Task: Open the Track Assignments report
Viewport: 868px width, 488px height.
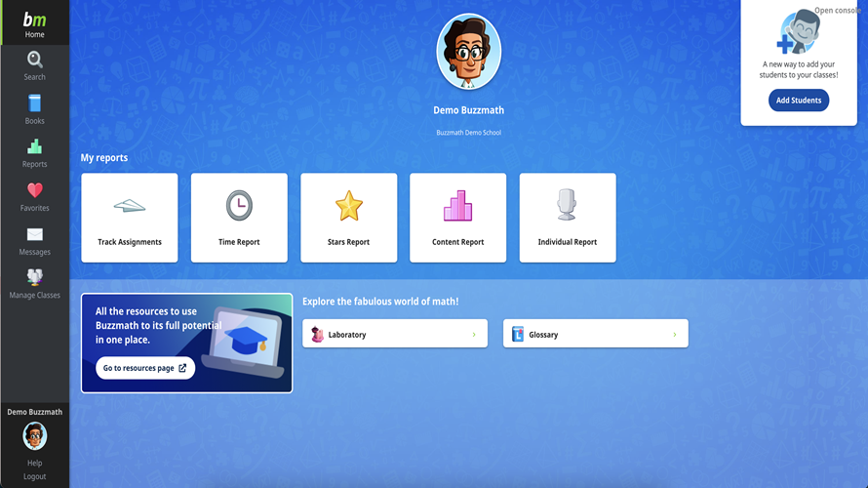Action: 130,218
